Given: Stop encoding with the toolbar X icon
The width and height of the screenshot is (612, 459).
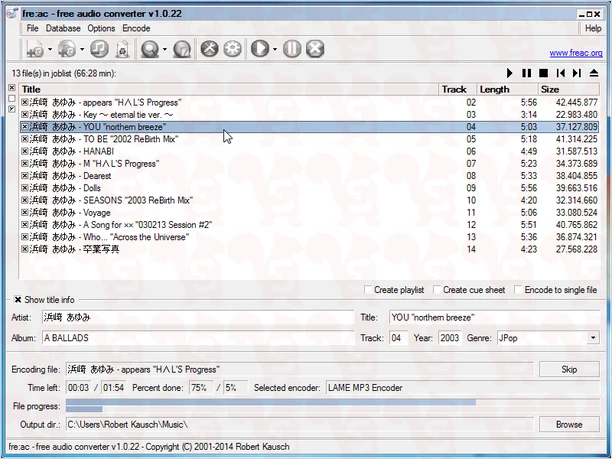Looking at the screenshot, I should [314, 49].
